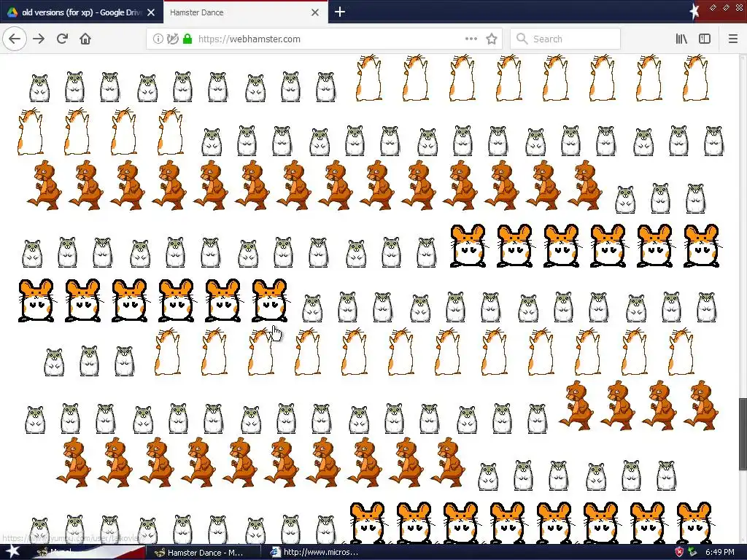Image resolution: width=747 pixels, height=560 pixels.
Task: Click the dancing hamster beneath the hand cursor
Action: tap(263, 351)
